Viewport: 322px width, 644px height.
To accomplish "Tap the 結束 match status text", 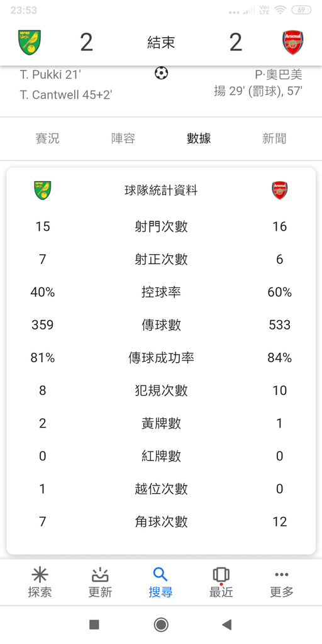I will coord(161,43).
